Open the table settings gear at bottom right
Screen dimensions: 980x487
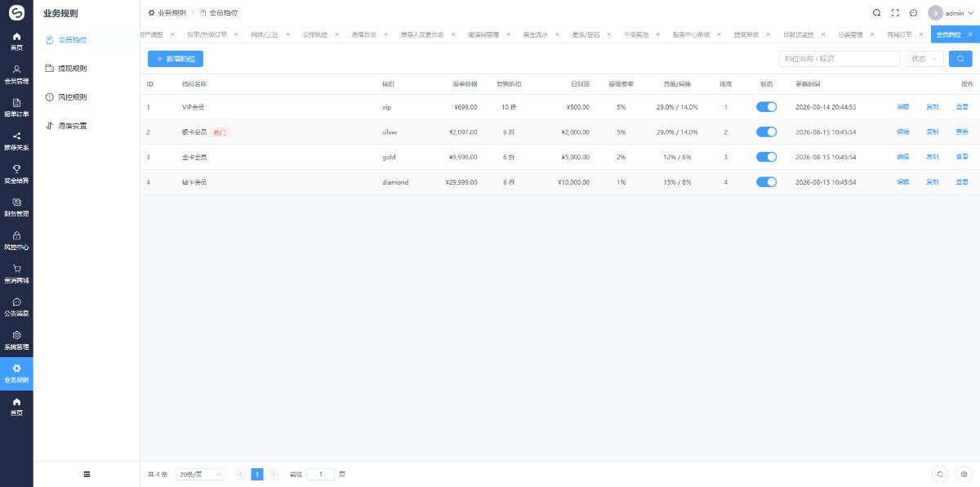964,474
